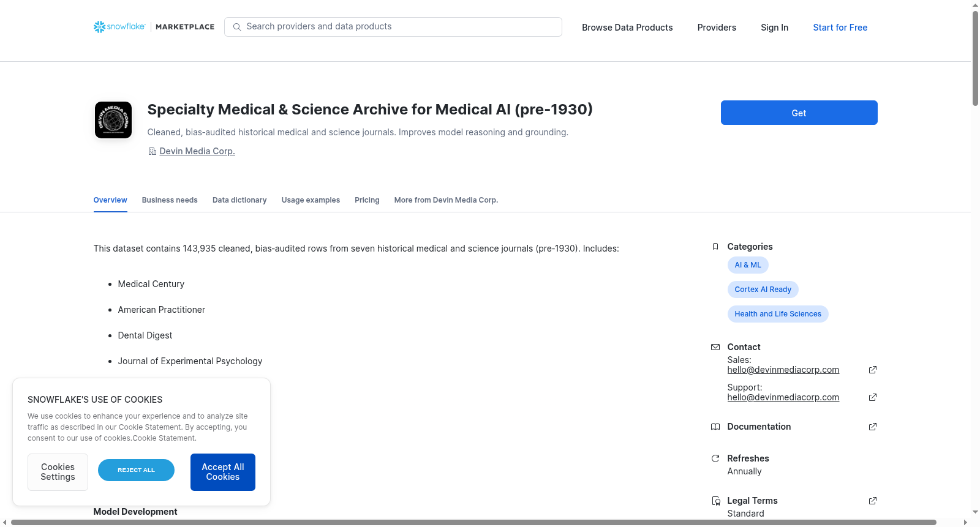Click Health and Life Sciences category tag

point(778,314)
